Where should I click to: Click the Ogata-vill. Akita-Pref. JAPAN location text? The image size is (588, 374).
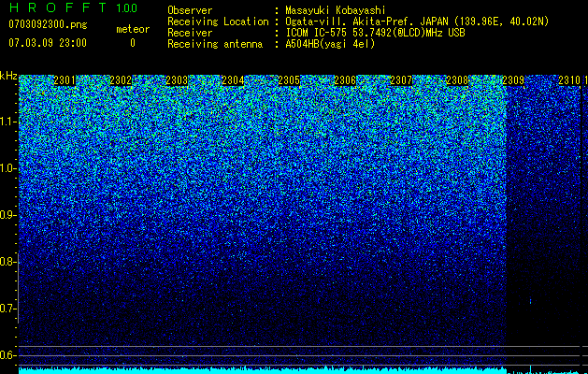(x=417, y=22)
